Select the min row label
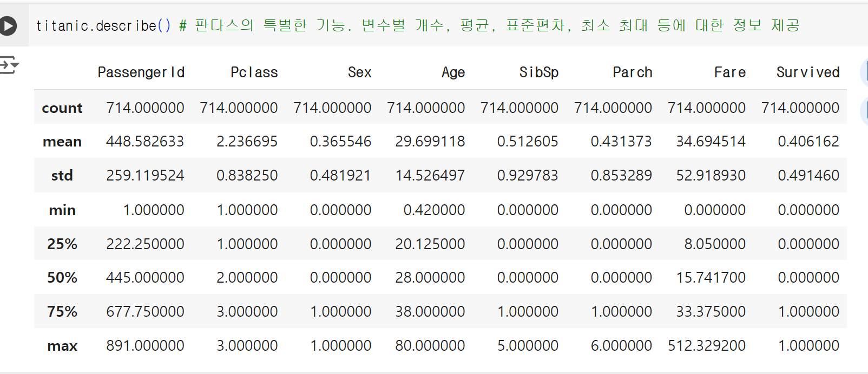This screenshot has width=868, height=374. (62, 210)
